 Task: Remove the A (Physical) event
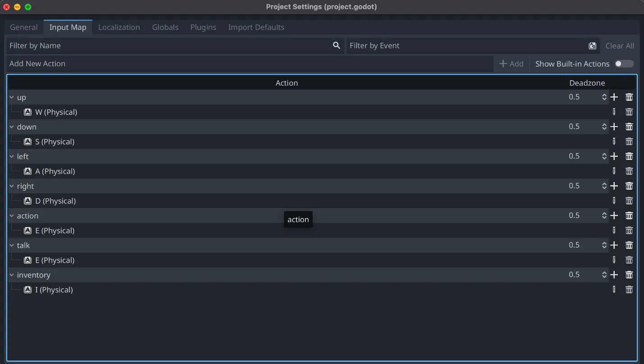point(629,171)
